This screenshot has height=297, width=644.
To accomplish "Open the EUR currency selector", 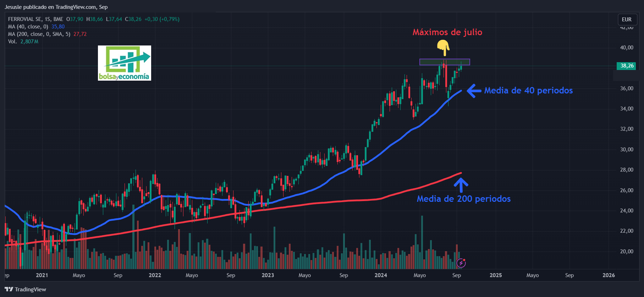I will pyautogui.click(x=627, y=20).
